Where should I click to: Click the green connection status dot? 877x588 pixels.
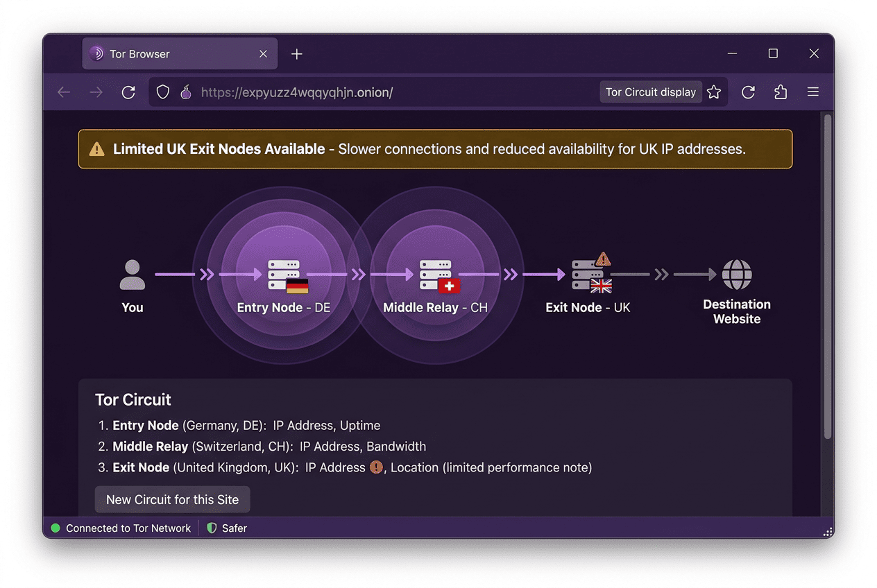[56, 528]
